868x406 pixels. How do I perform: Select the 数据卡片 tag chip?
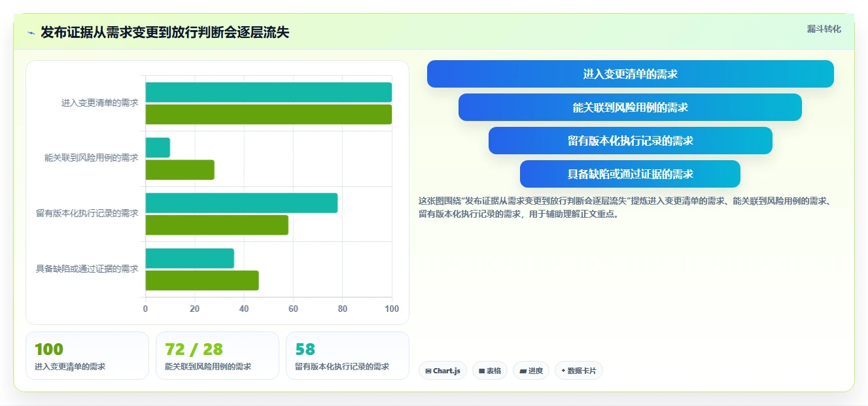point(579,371)
